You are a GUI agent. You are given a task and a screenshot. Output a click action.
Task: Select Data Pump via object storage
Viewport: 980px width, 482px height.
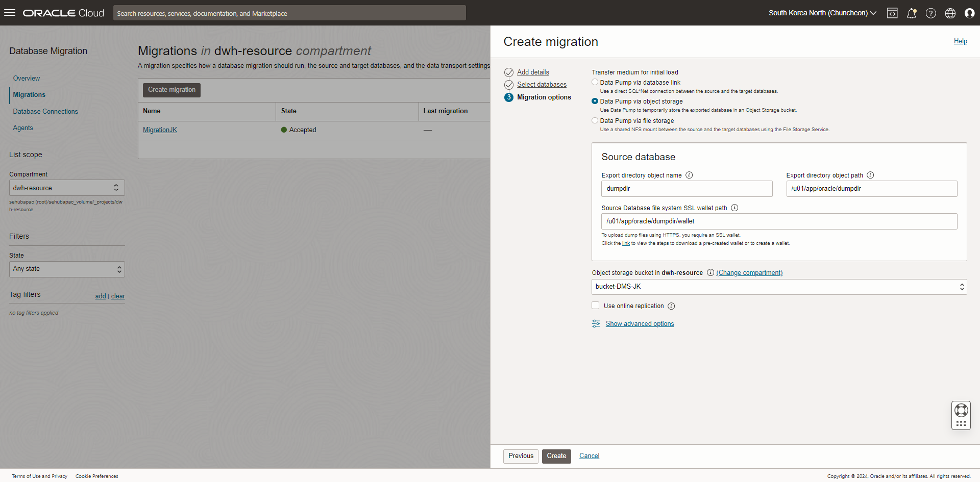tap(595, 101)
